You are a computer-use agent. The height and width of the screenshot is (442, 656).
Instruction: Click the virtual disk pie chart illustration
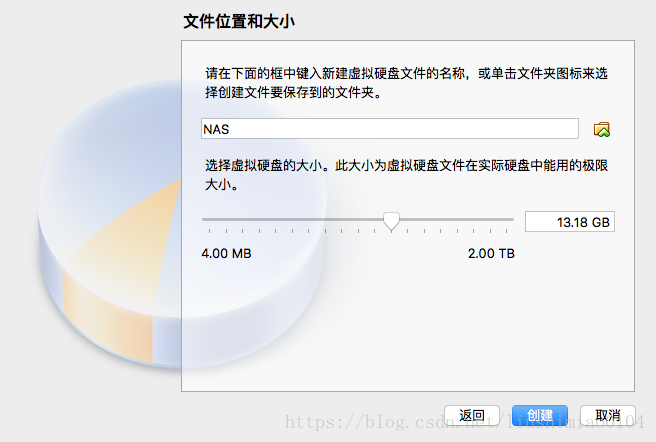tap(182, 224)
